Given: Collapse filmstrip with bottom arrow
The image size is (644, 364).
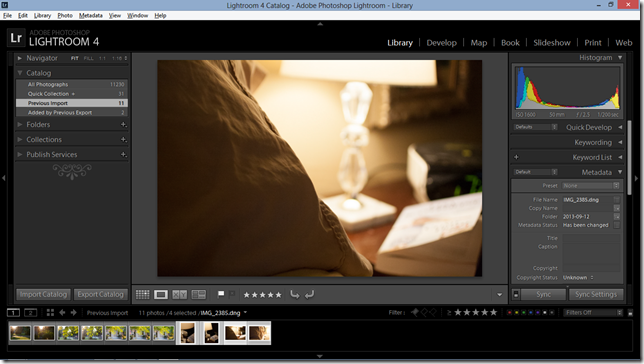Looking at the screenshot, I should [320, 356].
